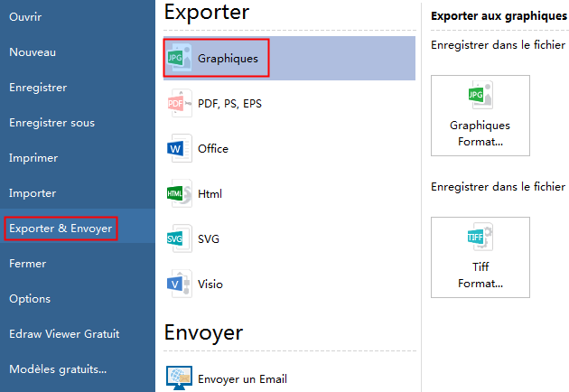Image resolution: width=569 pixels, height=392 pixels.
Task: Click the Envoyer un Email icon
Action: click(x=179, y=378)
